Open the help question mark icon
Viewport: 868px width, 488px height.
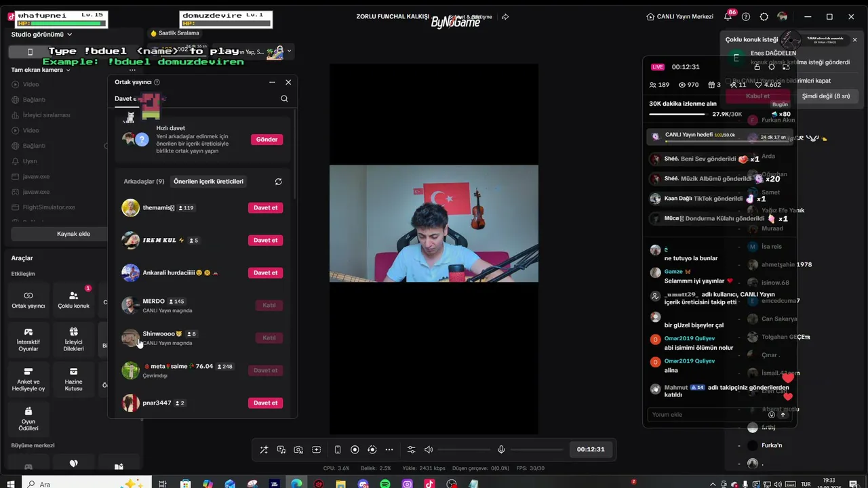click(746, 16)
